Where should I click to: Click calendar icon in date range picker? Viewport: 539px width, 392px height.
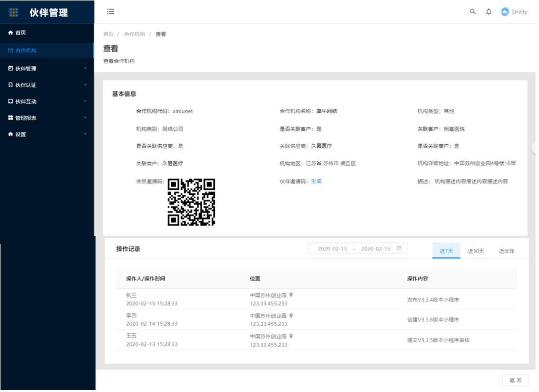pos(399,248)
